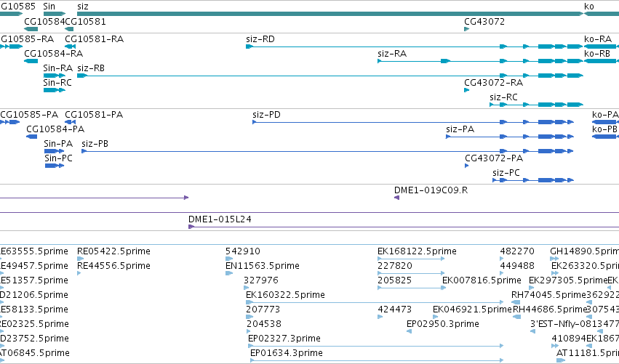Click the 542910 EST label
The height and width of the screenshot is (364, 619).
[x=243, y=251]
